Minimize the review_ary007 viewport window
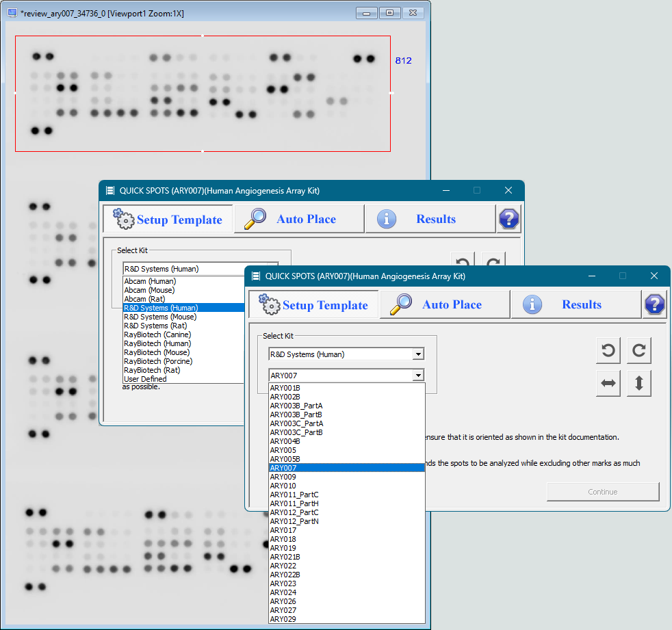The height and width of the screenshot is (630, 672). (x=366, y=13)
